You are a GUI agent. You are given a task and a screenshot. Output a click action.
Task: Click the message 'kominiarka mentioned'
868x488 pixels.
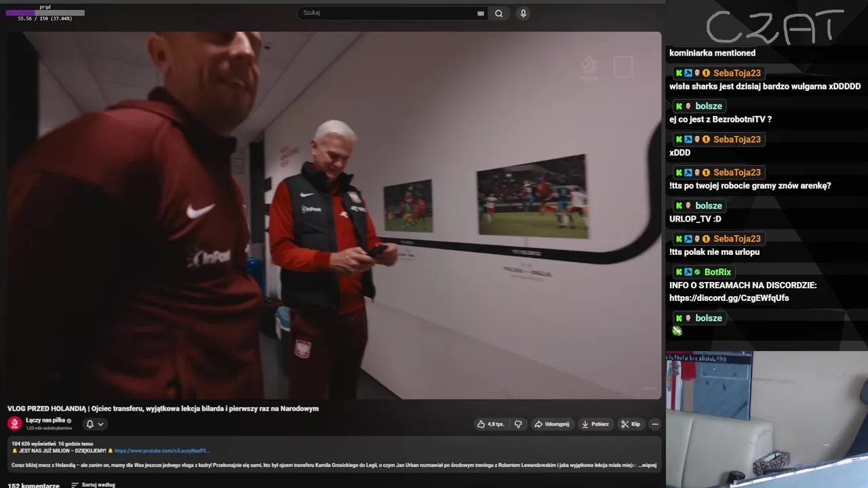[x=712, y=53]
